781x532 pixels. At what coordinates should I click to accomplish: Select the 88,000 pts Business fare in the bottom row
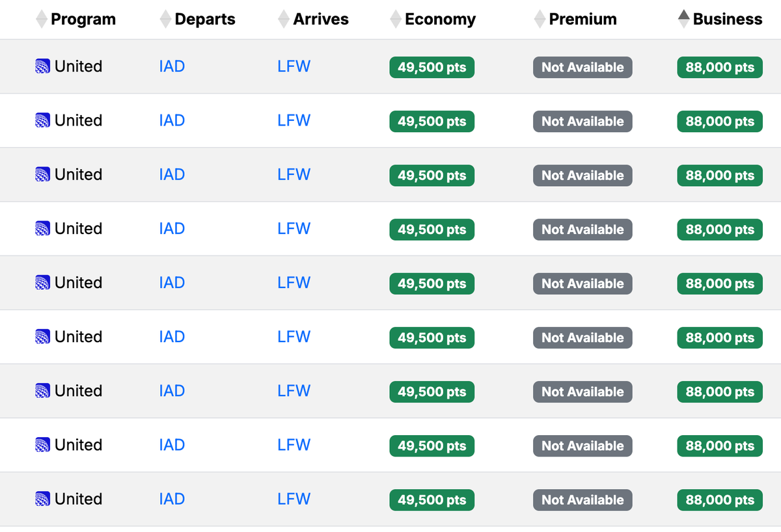[719, 499]
